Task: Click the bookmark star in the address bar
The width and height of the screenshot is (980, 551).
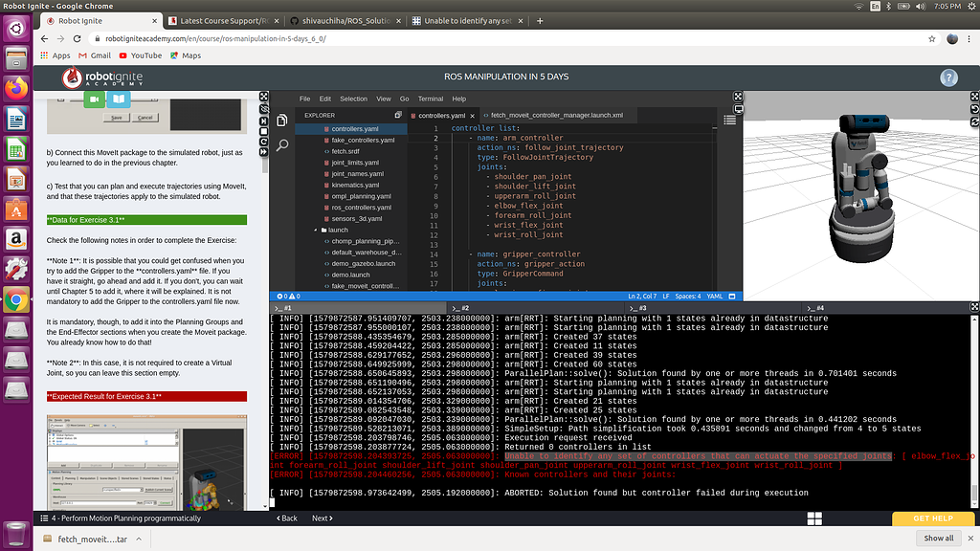Action: click(x=931, y=39)
